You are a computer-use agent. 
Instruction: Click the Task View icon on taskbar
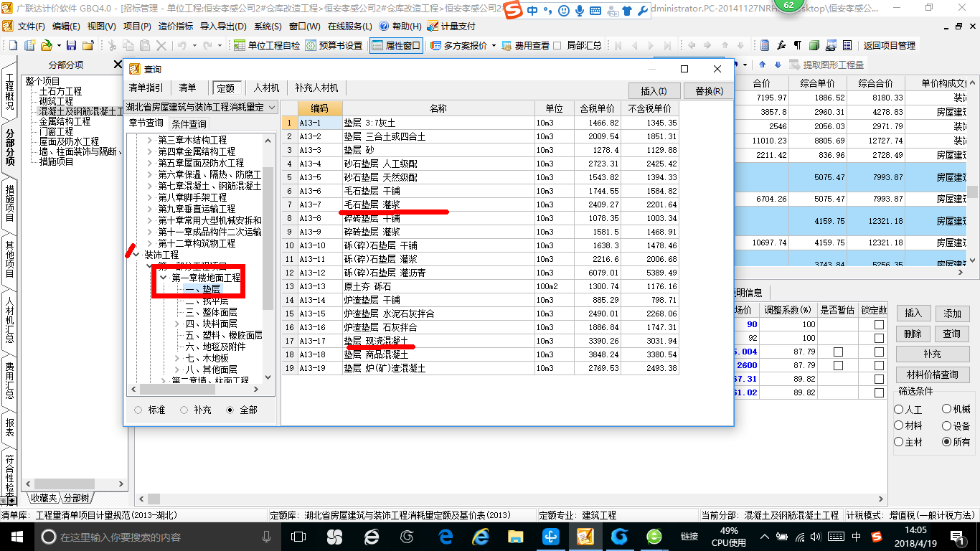click(298, 536)
